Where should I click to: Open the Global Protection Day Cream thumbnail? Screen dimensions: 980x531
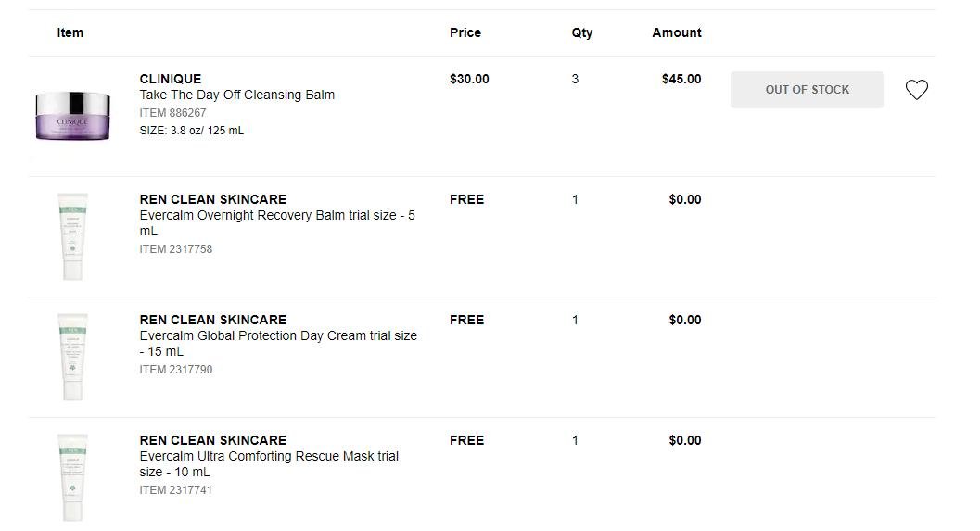(x=72, y=357)
